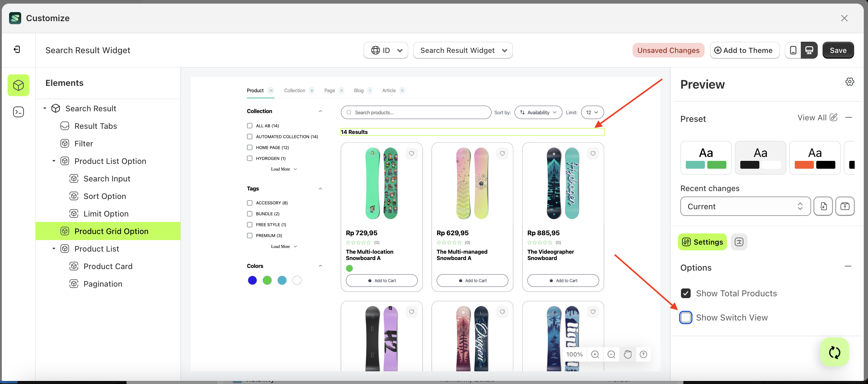Check the HYDROGEN collection filter
Image resolution: width=868 pixels, height=384 pixels.
[249, 158]
